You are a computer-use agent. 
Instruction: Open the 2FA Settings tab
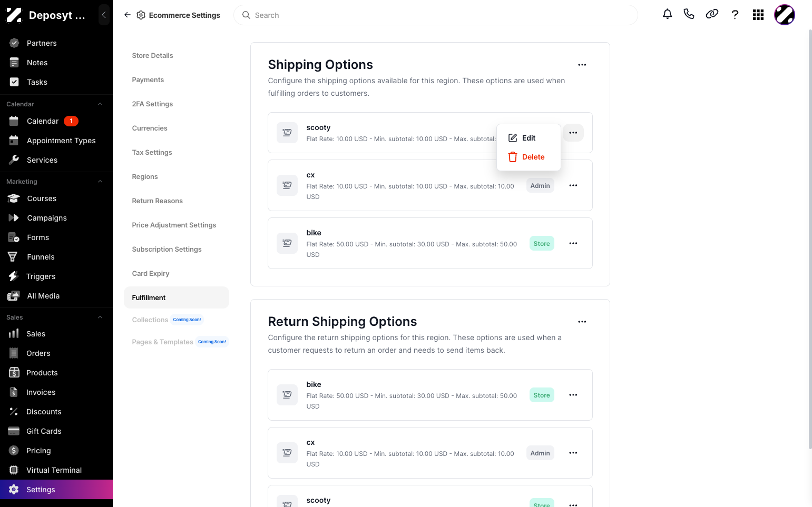tap(152, 104)
